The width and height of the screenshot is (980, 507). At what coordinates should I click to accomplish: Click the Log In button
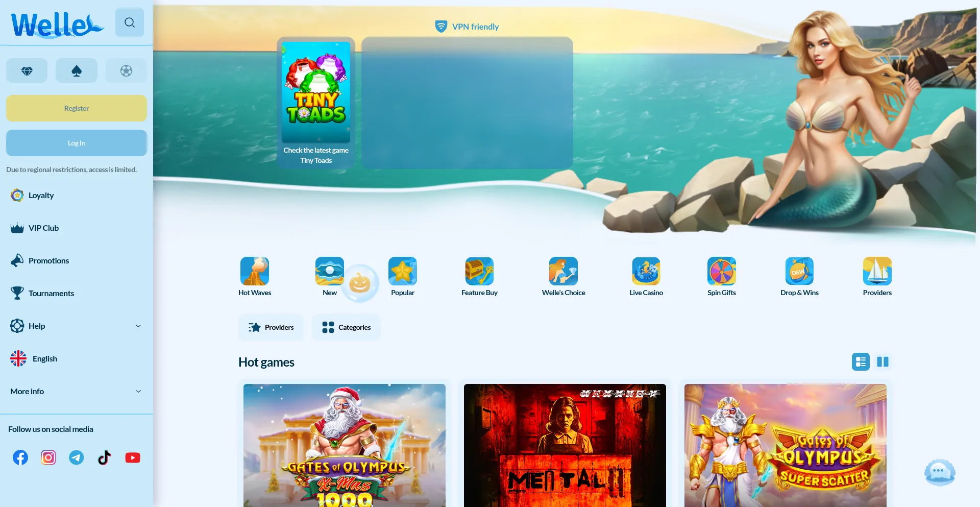point(77,143)
